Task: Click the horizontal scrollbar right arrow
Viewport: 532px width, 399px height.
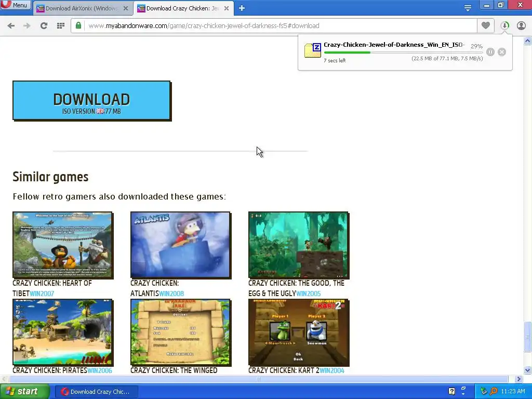Action: tap(518, 379)
